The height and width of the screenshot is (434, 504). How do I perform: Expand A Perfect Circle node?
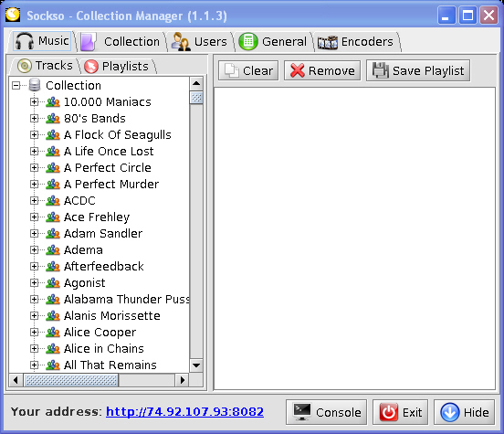pos(34,167)
